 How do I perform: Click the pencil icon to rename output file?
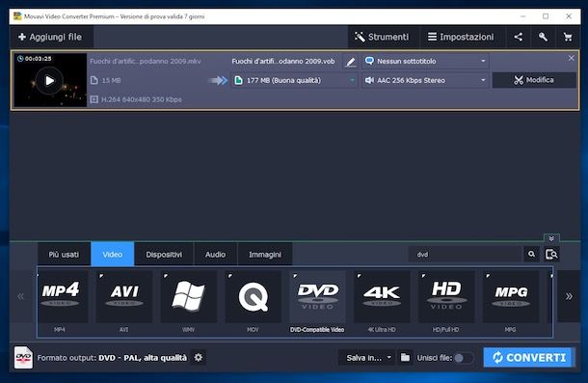point(351,61)
